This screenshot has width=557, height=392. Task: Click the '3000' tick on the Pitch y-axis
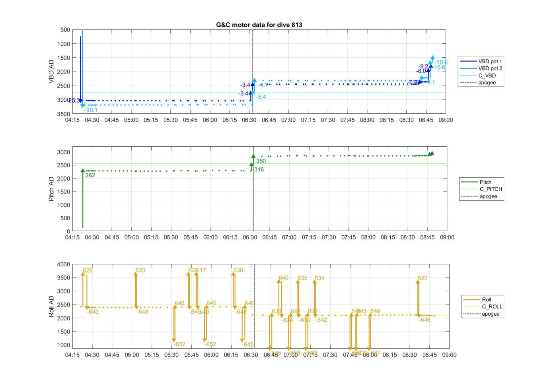pos(64,152)
